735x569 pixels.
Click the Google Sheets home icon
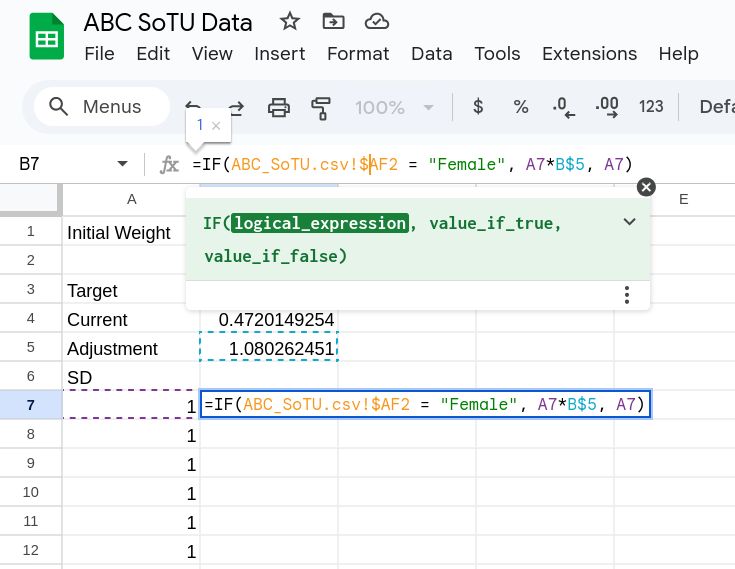tap(46, 37)
